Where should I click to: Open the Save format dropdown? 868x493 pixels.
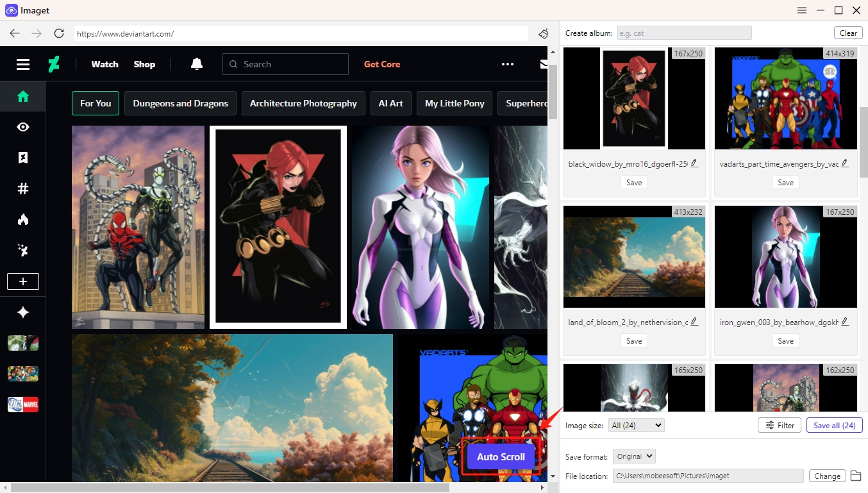coord(634,456)
